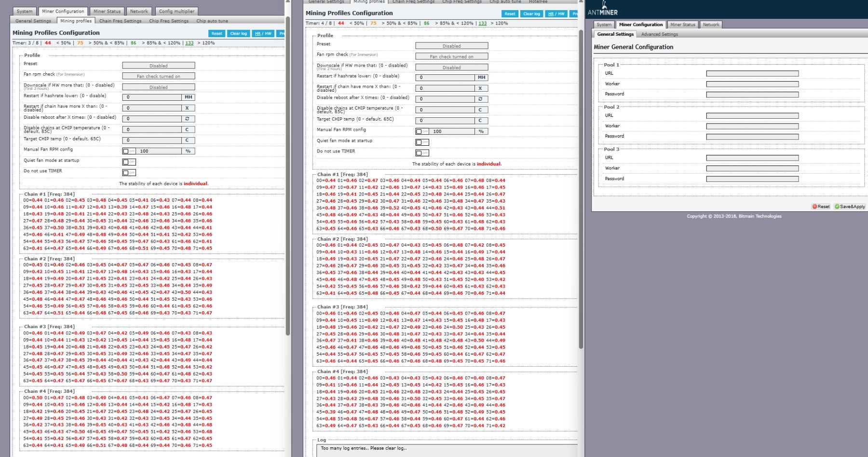The width and height of the screenshot is (868, 457).
Task: Click Reset button in middle window
Action: click(x=510, y=14)
